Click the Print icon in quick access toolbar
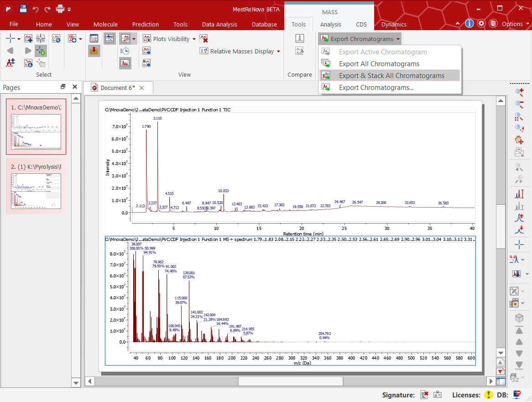The height and width of the screenshot is (402, 532). point(60,9)
